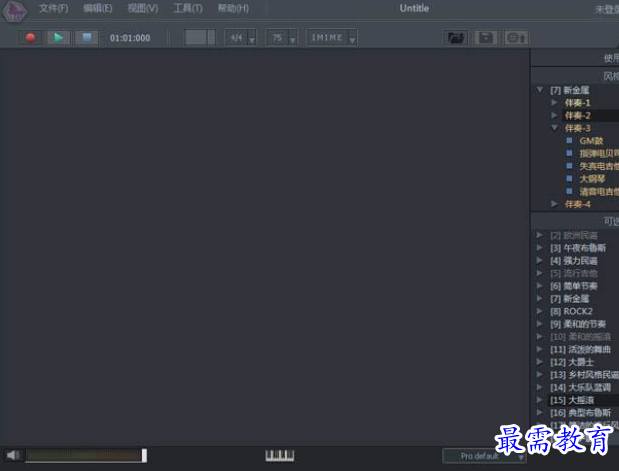The width and height of the screenshot is (619, 471).
Task: Open the 文件(F) menu
Action: tap(53, 8)
